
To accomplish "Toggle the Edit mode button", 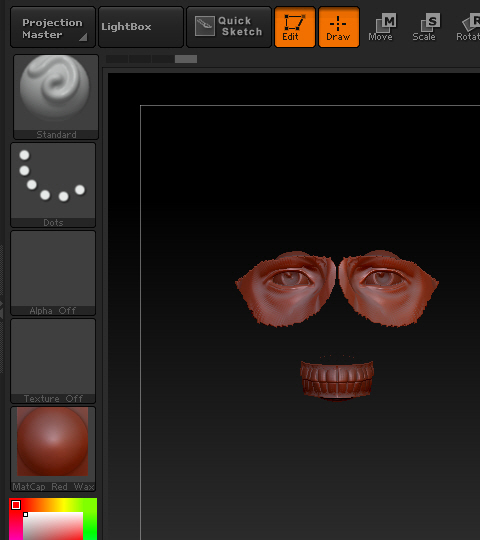I will tap(295, 27).
